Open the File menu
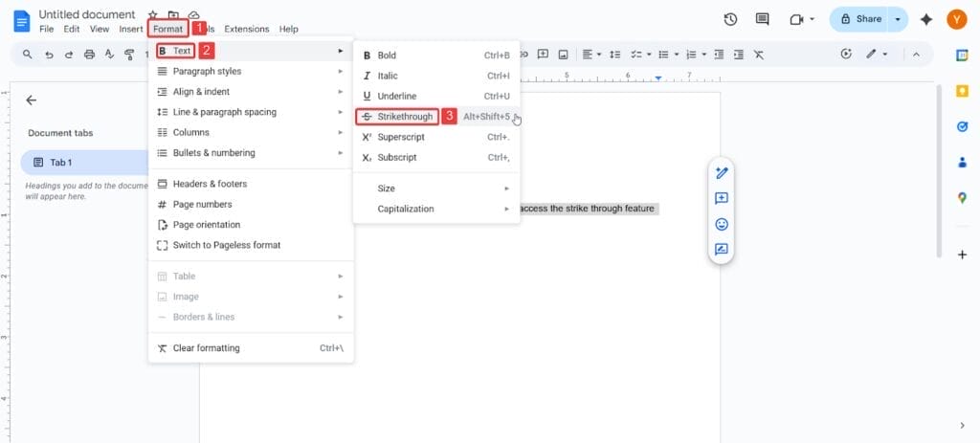Image resolution: width=980 pixels, height=443 pixels. point(46,29)
